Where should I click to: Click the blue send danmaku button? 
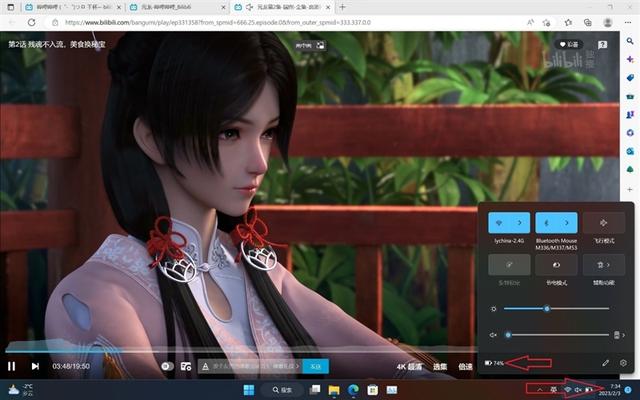(x=316, y=366)
